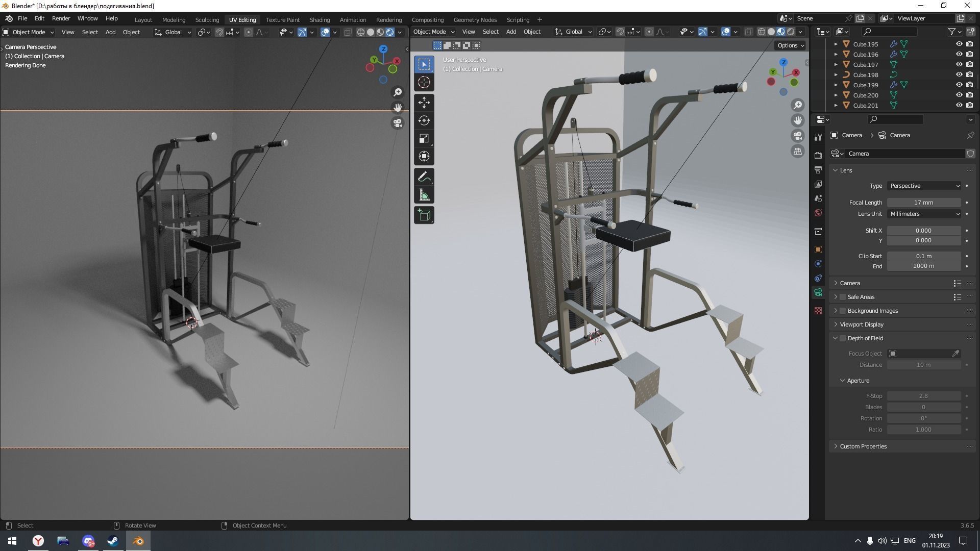Open the Render properties tab
Screen dimensions: 980x551
click(818, 155)
